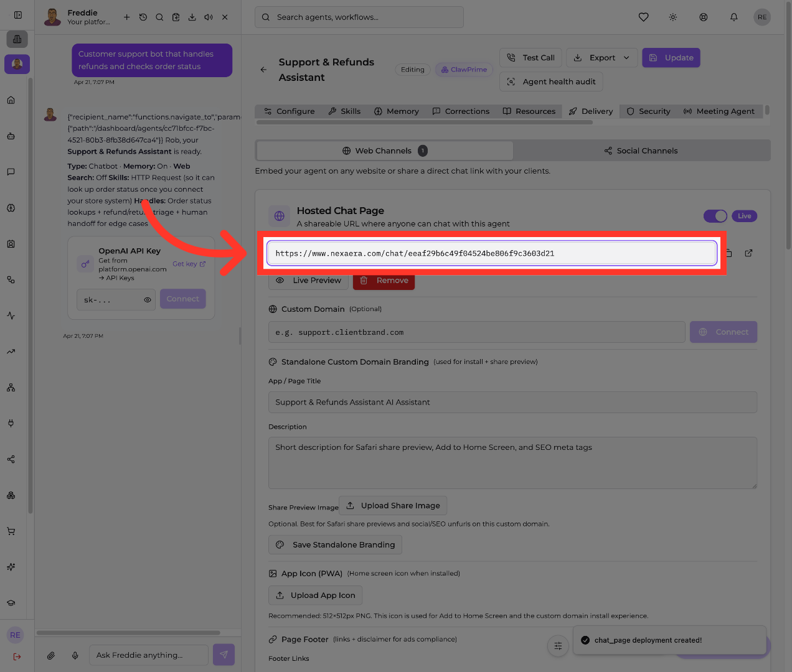Click Save Standalone Branding button
Screen dimensions: 792x672
tap(336, 545)
